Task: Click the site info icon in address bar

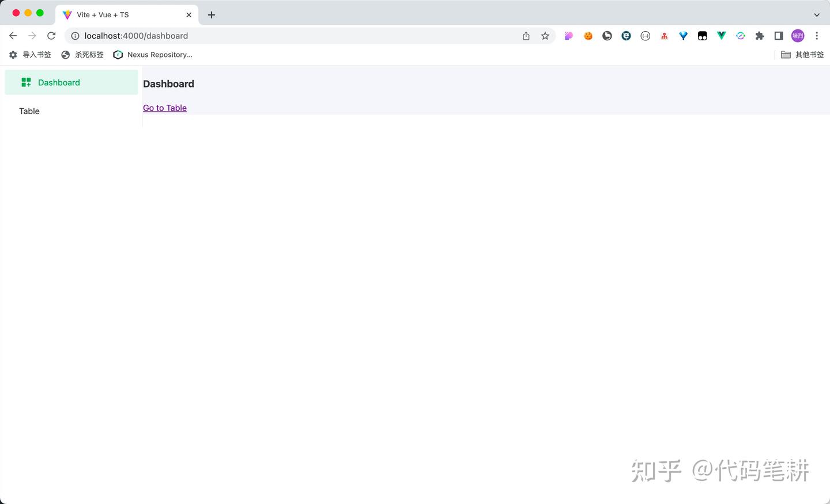Action: pos(75,35)
